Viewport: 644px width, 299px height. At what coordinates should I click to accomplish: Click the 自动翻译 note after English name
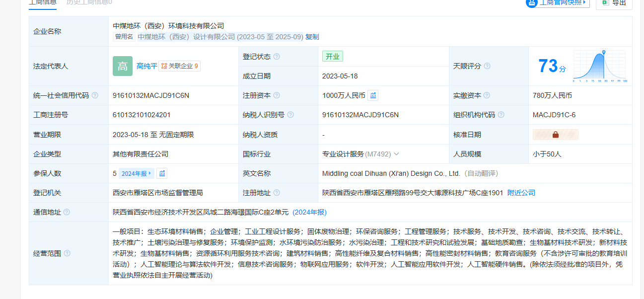click(x=481, y=173)
